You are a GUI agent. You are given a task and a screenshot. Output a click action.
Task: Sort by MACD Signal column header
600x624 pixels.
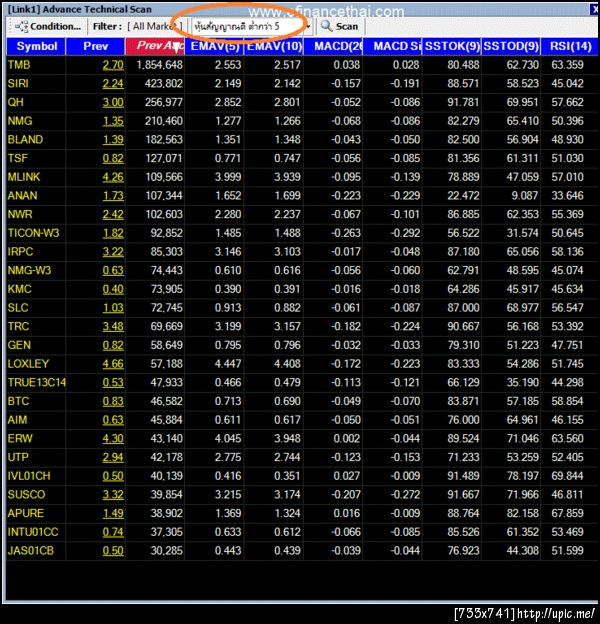pyautogui.click(x=392, y=46)
